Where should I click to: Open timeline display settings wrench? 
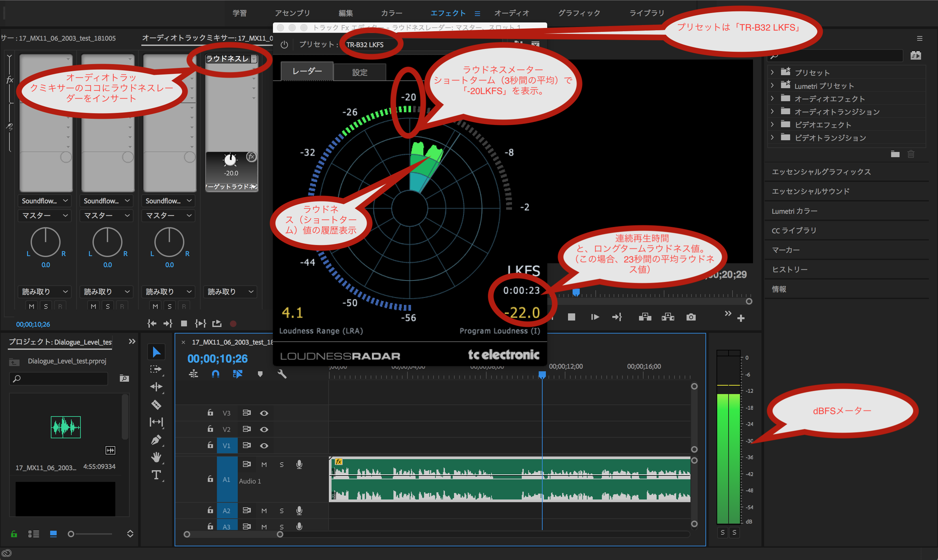[x=282, y=374]
